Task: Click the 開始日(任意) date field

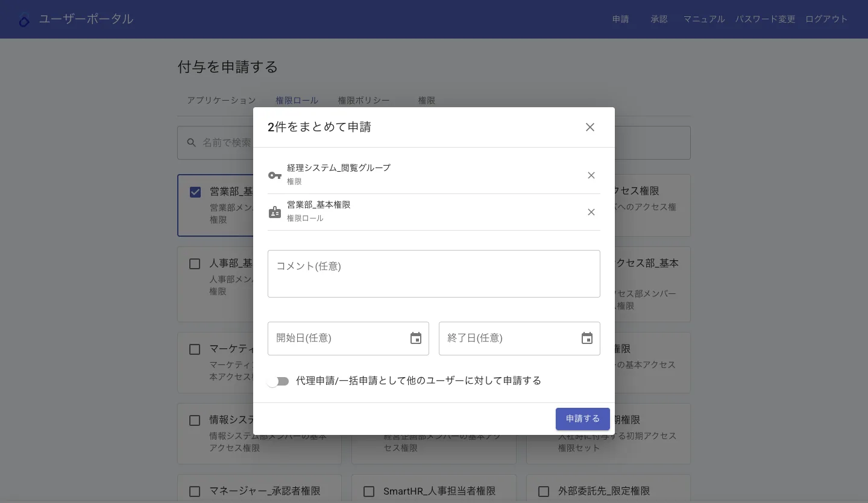Action: [348, 339]
